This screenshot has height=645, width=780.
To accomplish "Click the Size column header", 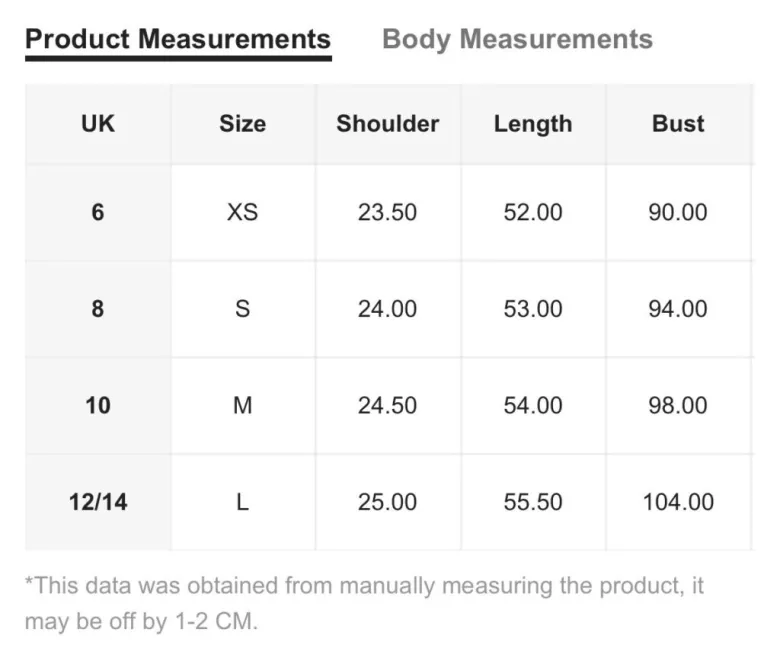I will [x=242, y=124].
